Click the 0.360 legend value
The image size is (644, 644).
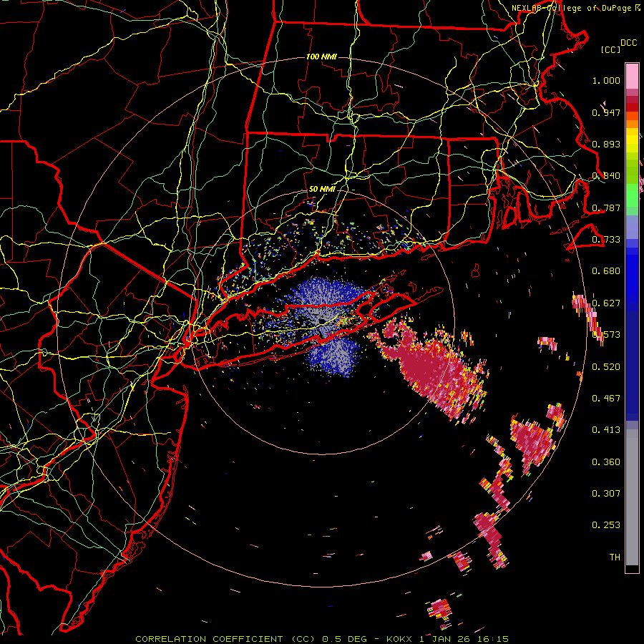(606, 462)
